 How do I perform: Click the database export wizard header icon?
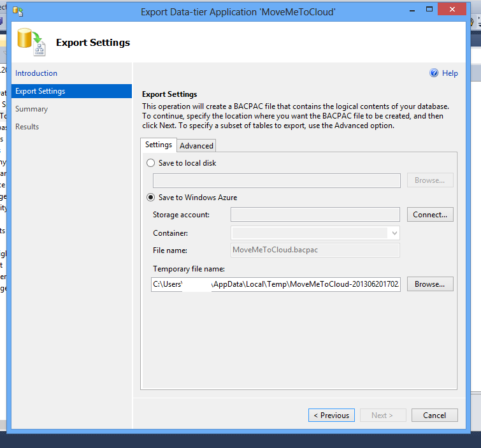pos(31,42)
